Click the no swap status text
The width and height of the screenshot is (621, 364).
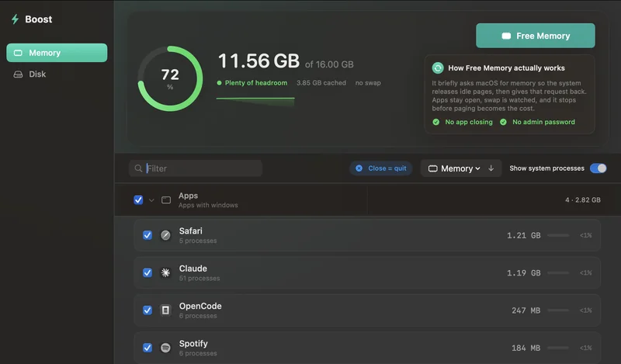pyautogui.click(x=368, y=83)
